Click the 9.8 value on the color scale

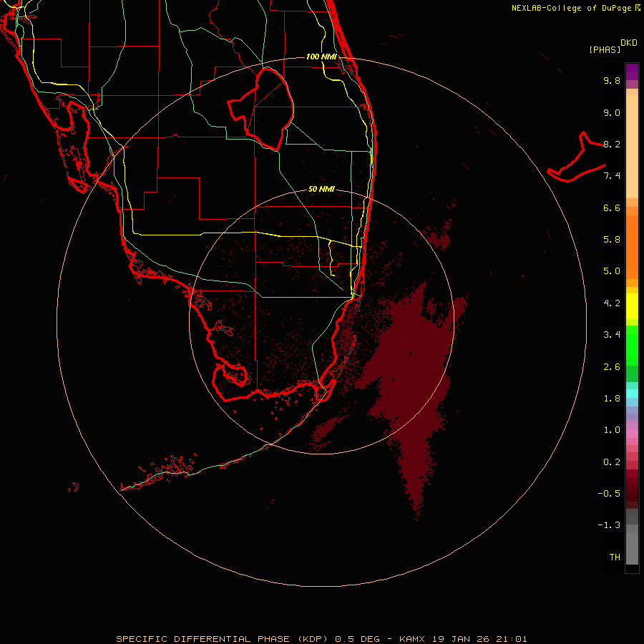click(612, 80)
